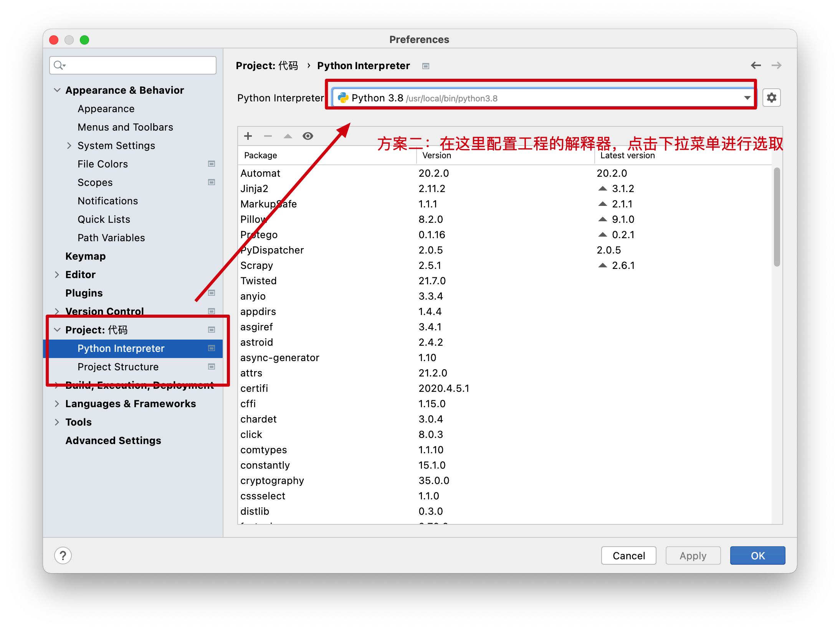Expand the System Settings node
Screen dimensions: 840x630
coord(69,146)
